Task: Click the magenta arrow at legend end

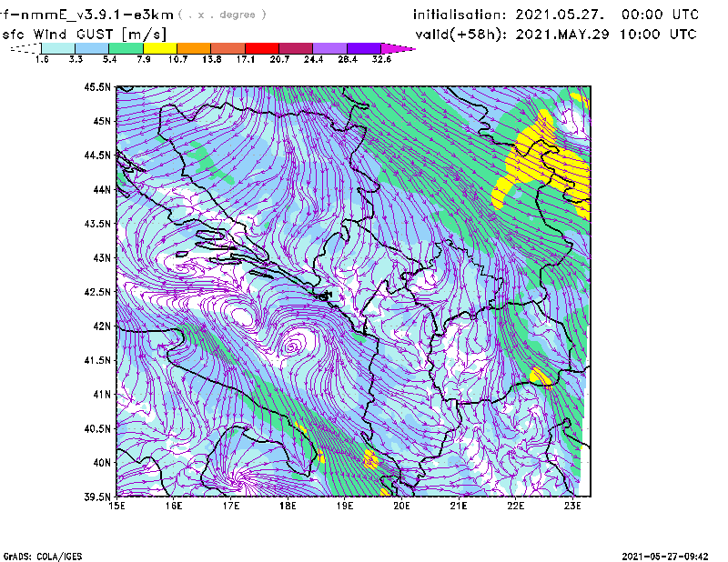Action: (x=398, y=48)
